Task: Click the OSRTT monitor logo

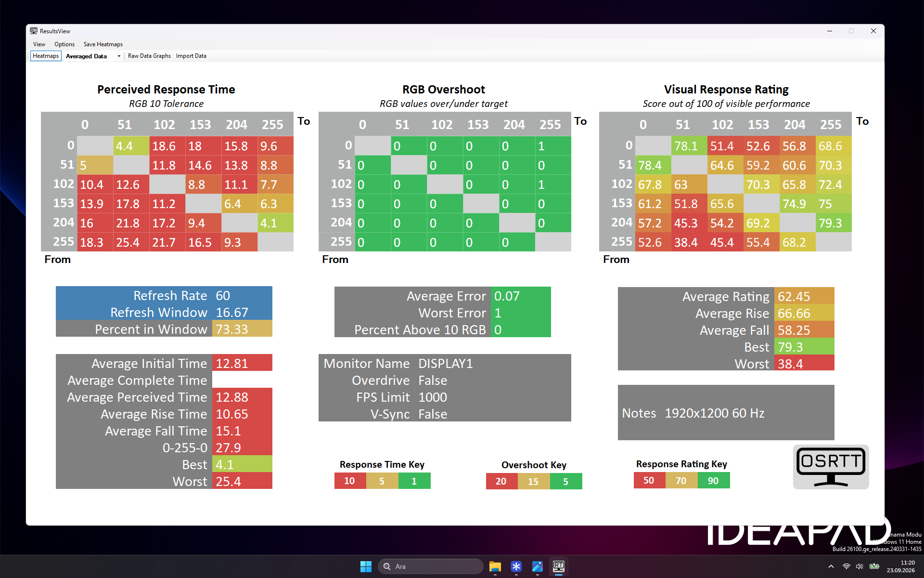Action: click(831, 467)
